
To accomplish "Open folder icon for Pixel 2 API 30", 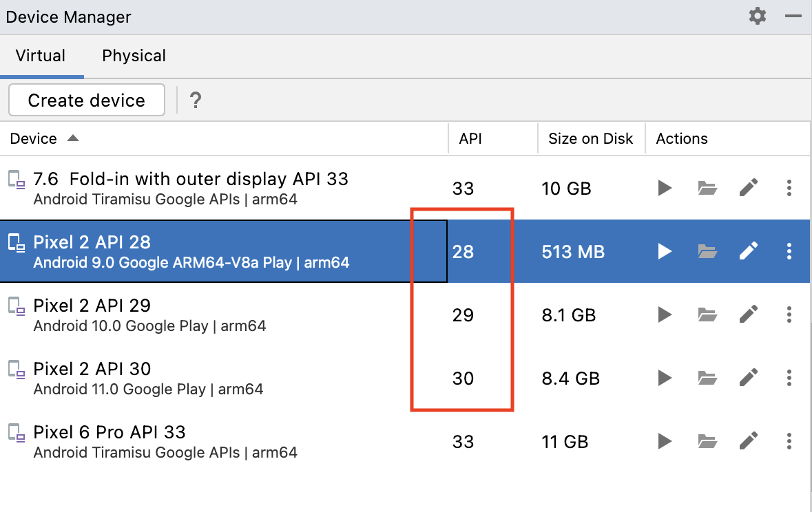I will [707, 378].
